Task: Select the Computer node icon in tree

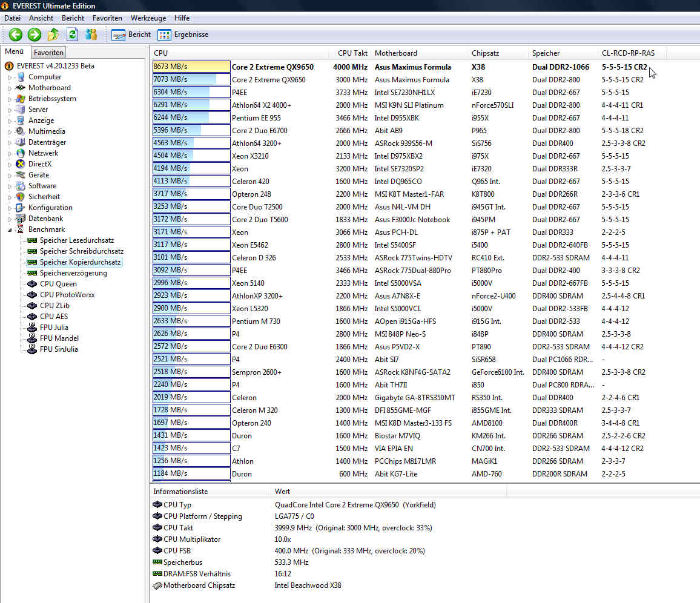Action: (x=21, y=77)
